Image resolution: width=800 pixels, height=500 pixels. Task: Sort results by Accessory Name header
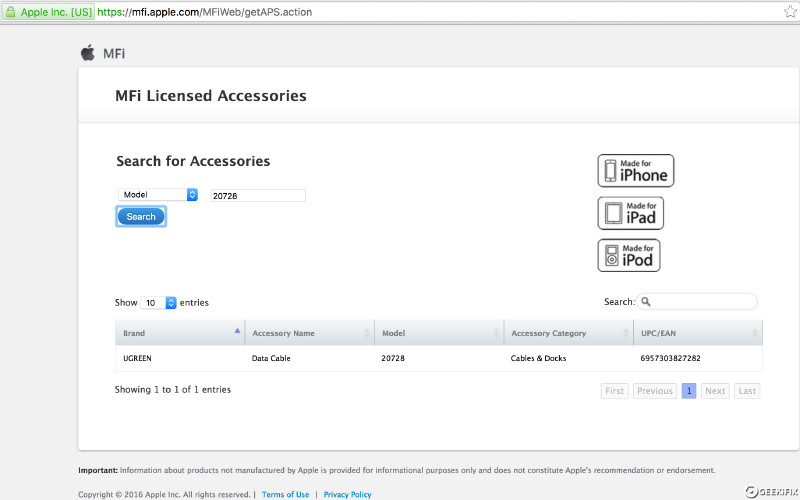309,333
